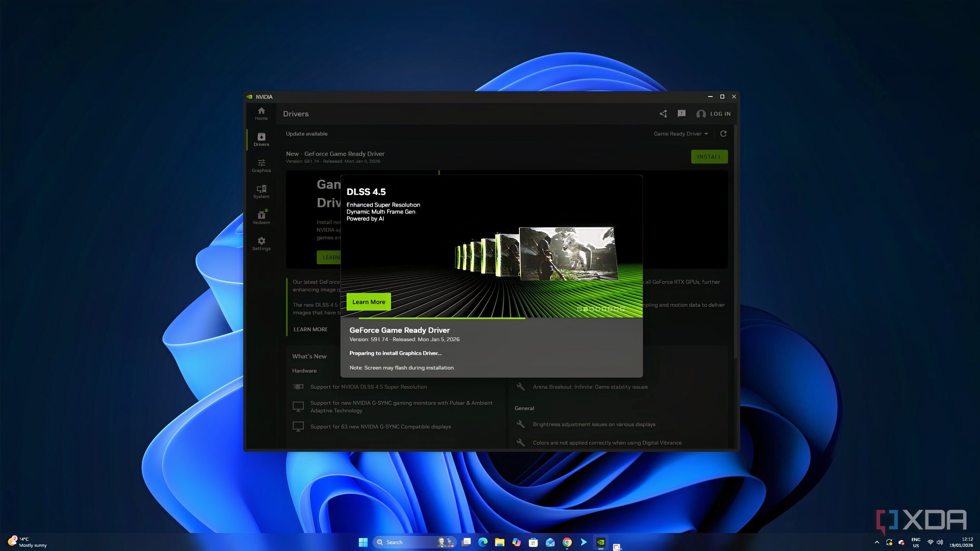Open the feedback icon in header

coord(681,114)
